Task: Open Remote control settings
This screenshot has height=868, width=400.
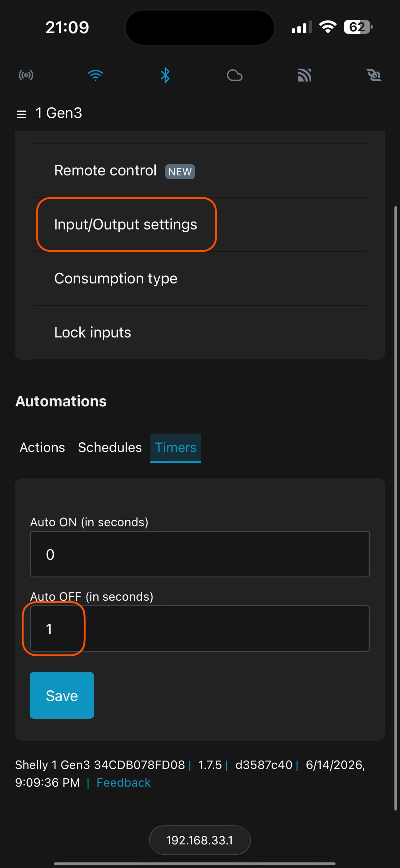Action: [x=200, y=170]
